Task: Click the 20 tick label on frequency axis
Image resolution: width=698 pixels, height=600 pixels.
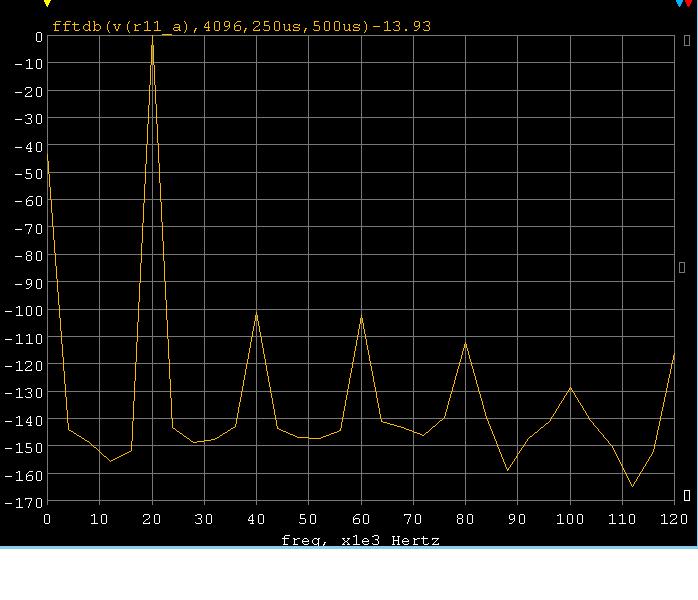Action: (x=151, y=519)
